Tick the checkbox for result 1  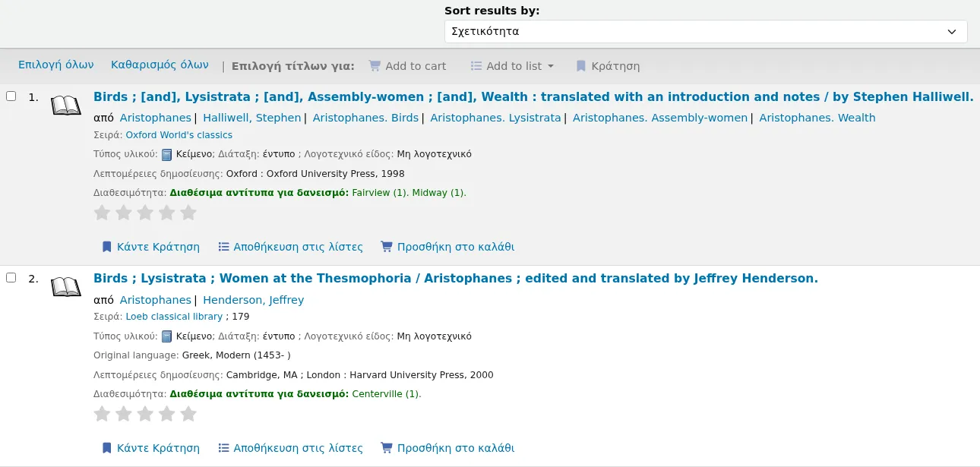click(x=11, y=96)
